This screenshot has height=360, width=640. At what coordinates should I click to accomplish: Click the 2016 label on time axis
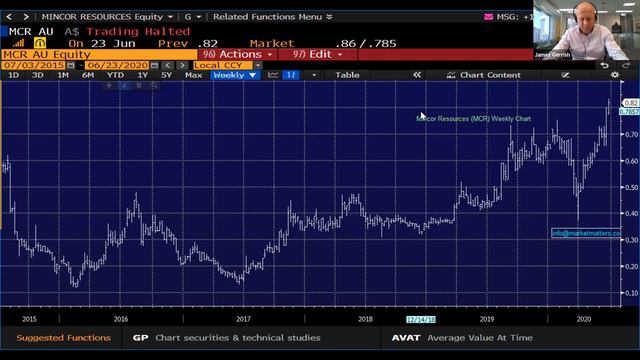(x=121, y=319)
